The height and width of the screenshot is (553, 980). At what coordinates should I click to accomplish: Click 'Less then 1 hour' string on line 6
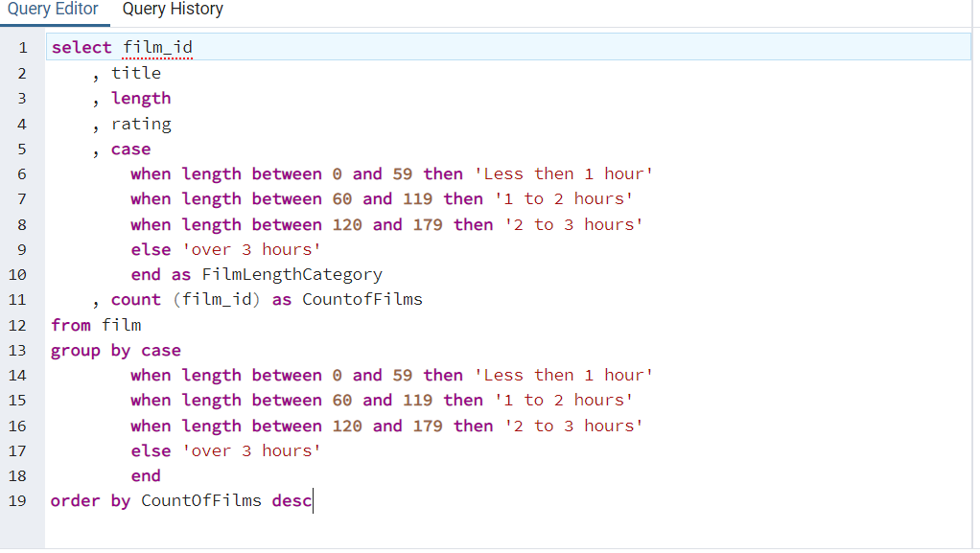(564, 173)
